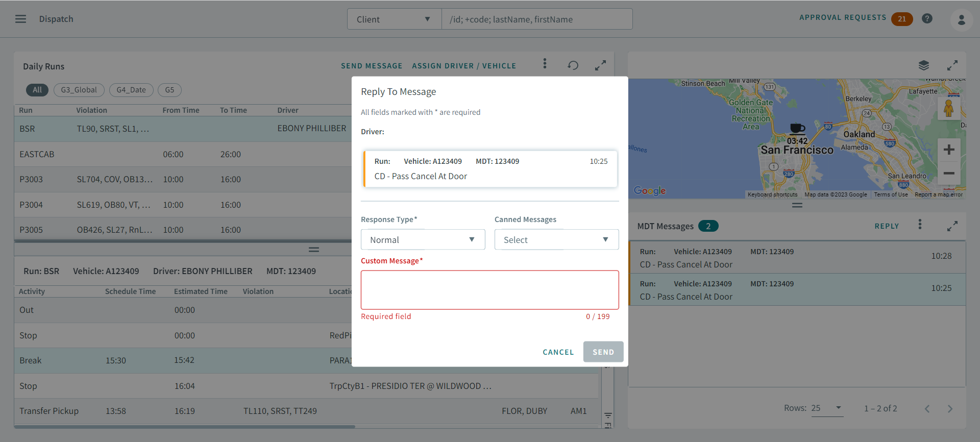Go to next page of MDT messages
The image size is (980, 442).
pos(950,409)
